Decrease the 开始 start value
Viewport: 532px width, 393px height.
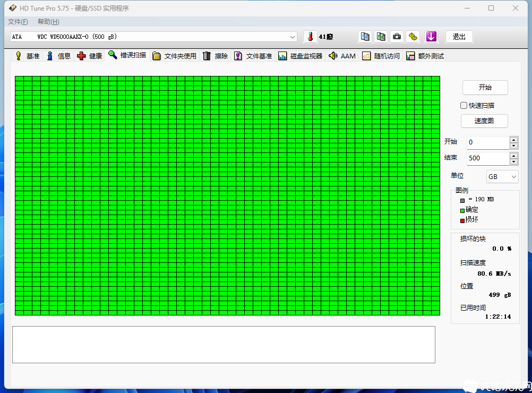coord(513,146)
